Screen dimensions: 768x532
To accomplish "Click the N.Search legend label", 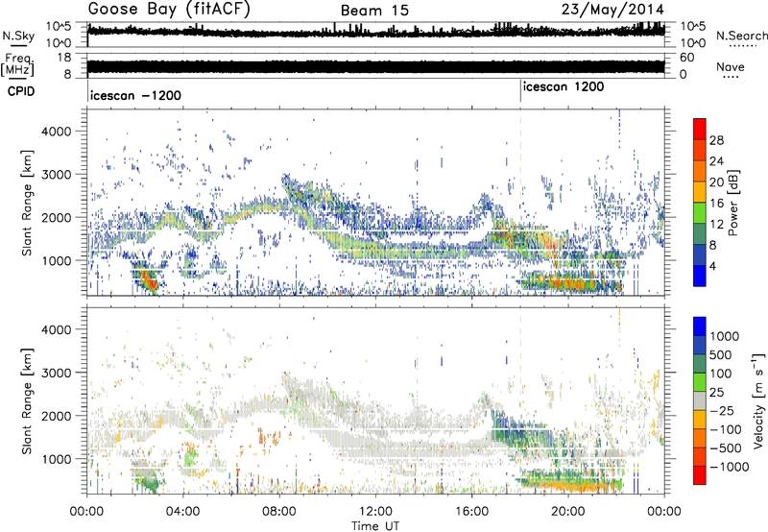I will click(x=741, y=36).
